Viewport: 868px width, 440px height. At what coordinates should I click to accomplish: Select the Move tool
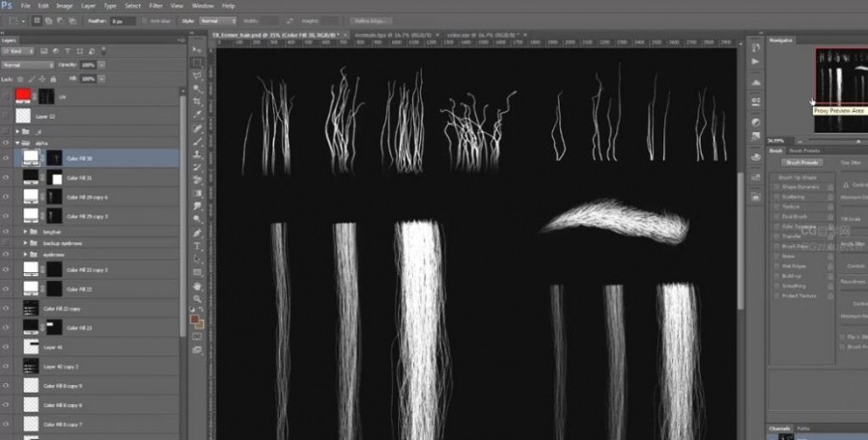197,48
